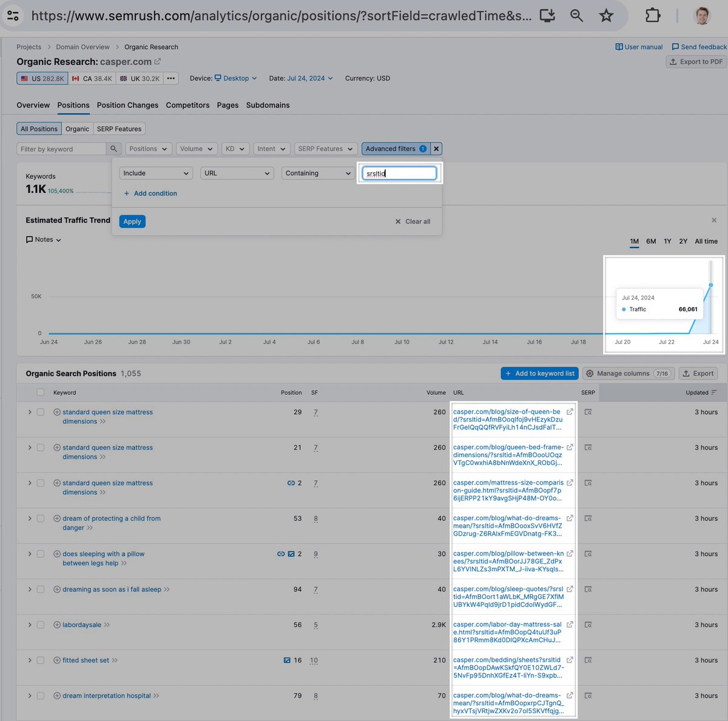Screen dimensions: 728x721
Task: Click the Filter by keyword input
Action: [61, 149]
